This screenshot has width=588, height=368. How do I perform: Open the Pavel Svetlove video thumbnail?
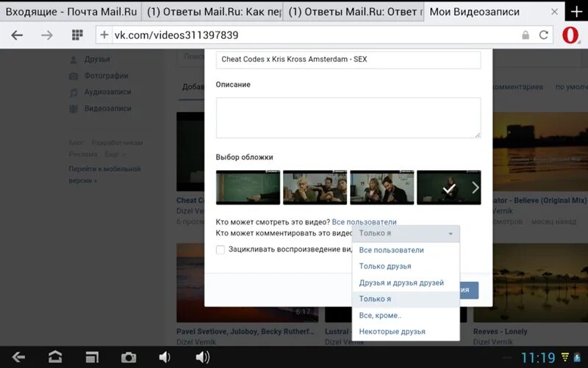[x=248, y=283]
